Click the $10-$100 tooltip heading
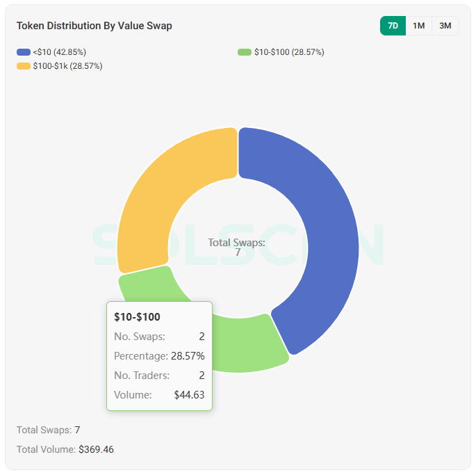This screenshot has height=475, width=476. pyautogui.click(x=137, y=317)
